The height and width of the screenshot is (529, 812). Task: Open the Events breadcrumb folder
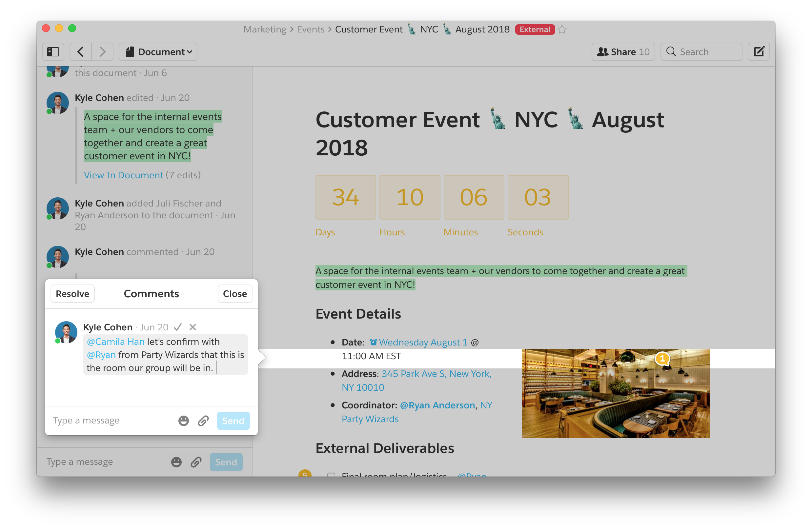311,30
